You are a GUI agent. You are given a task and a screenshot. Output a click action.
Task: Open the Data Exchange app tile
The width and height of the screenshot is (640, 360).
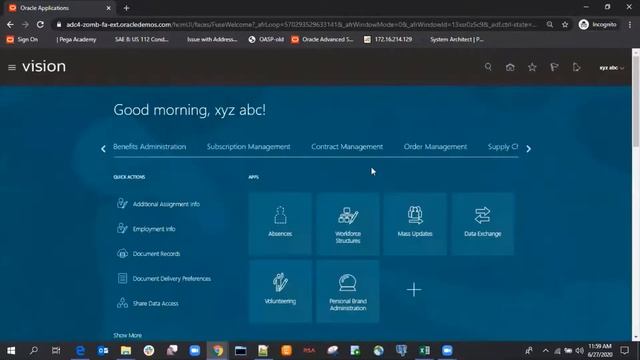[482, 224]
